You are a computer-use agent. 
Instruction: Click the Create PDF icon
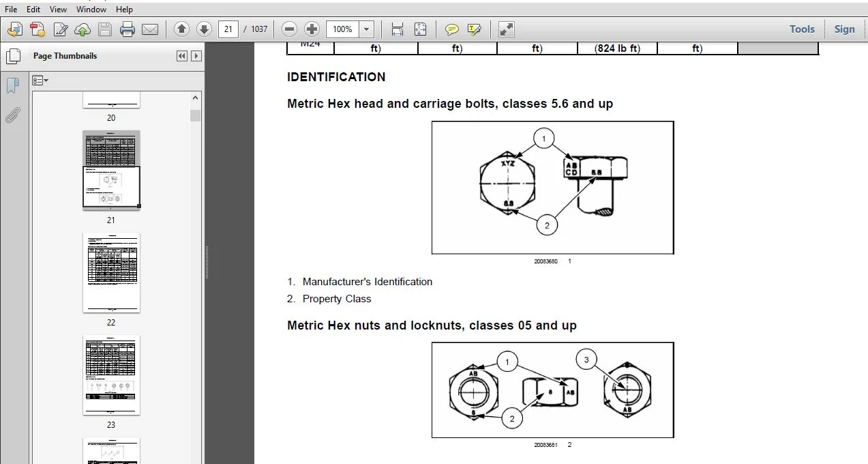click(37, 29)
